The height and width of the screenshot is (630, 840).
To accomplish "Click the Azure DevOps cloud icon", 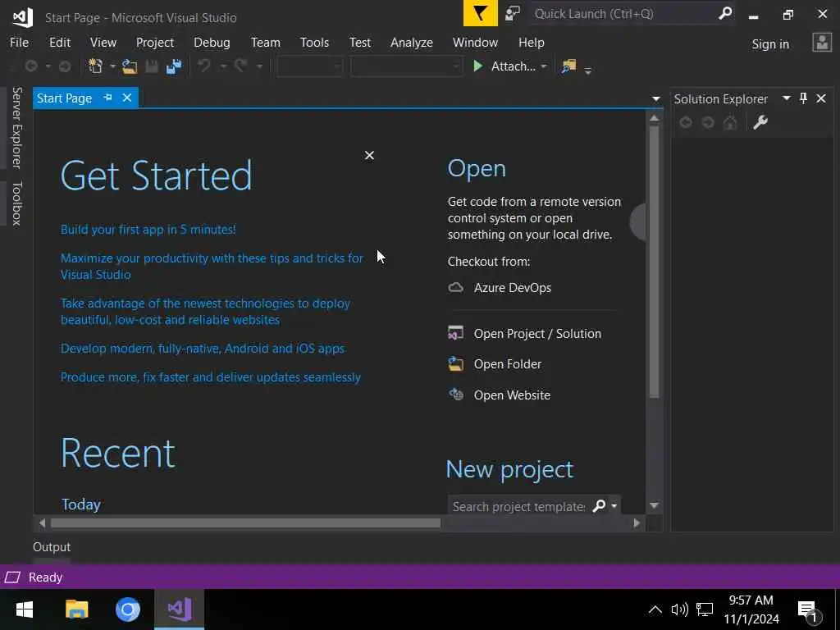I will tap(455, 288).
